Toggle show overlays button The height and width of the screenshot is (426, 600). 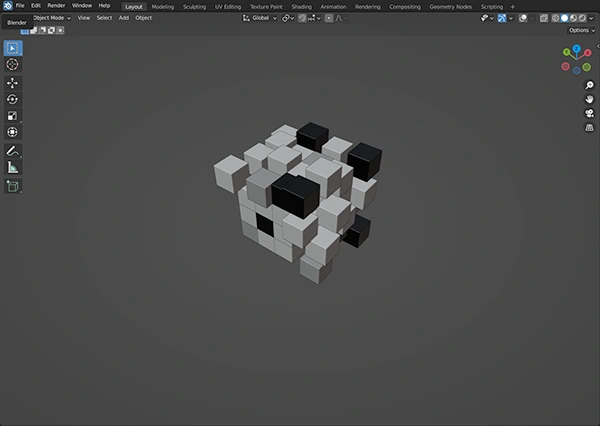click(x=523, y=18)
